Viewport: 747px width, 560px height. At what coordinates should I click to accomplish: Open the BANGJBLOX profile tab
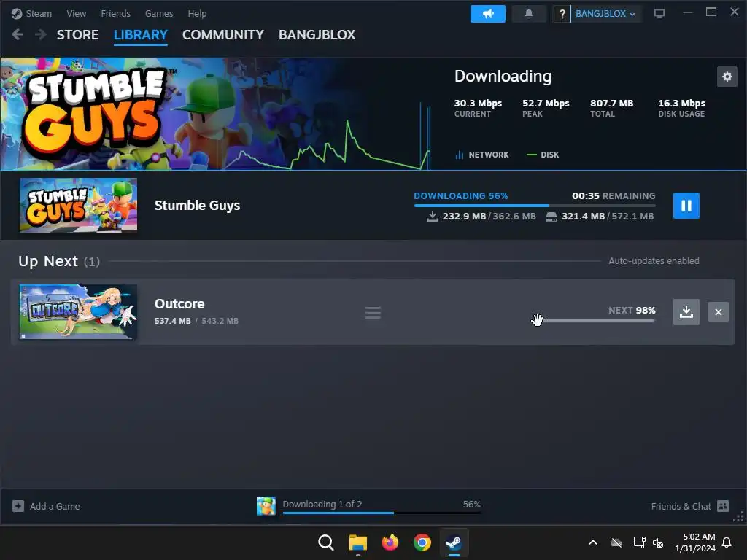[317, 35]
